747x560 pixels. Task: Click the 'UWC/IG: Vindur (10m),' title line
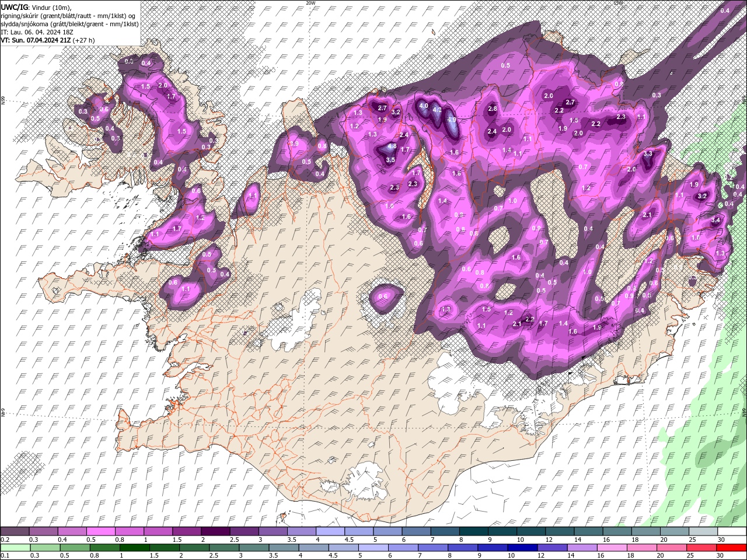click(x=36, y=6)
